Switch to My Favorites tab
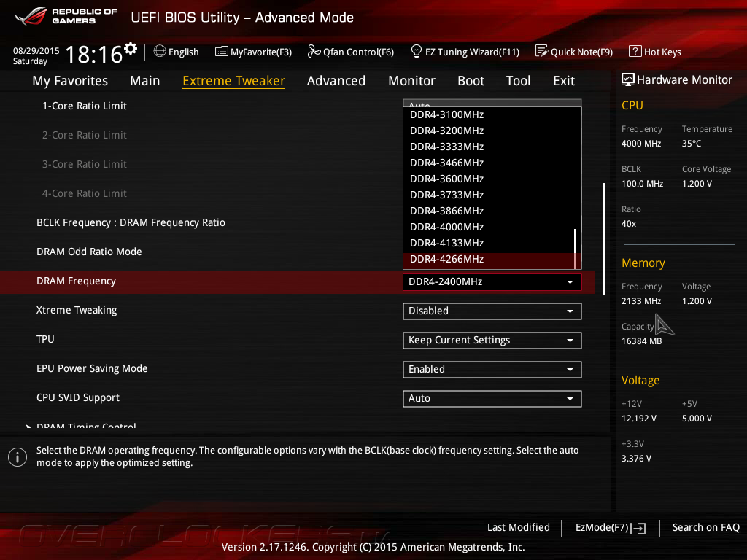This screenshot has height=560, width=747. 70,81
